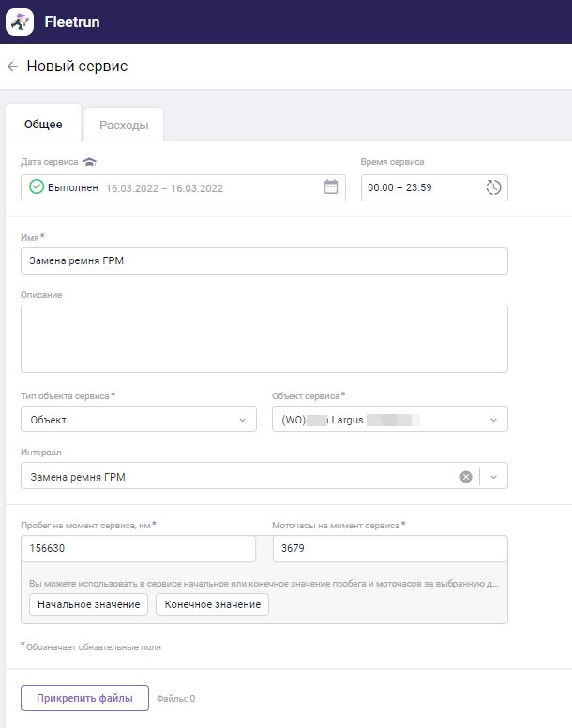The image size is (572, 728).
Task: Edit the Пробег на момент сервиса field
Action: (138, 548)
